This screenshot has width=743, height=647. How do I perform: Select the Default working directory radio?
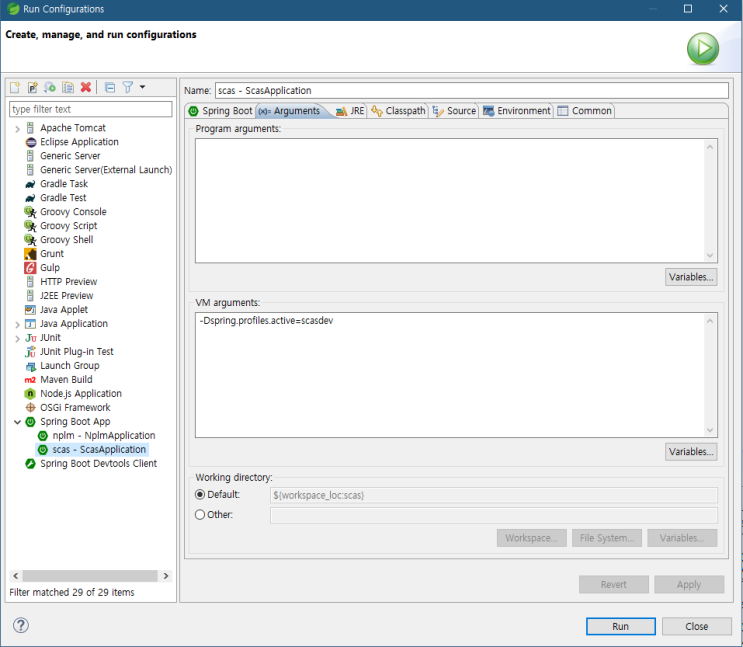pyautogui.click(x=200, y=494)
